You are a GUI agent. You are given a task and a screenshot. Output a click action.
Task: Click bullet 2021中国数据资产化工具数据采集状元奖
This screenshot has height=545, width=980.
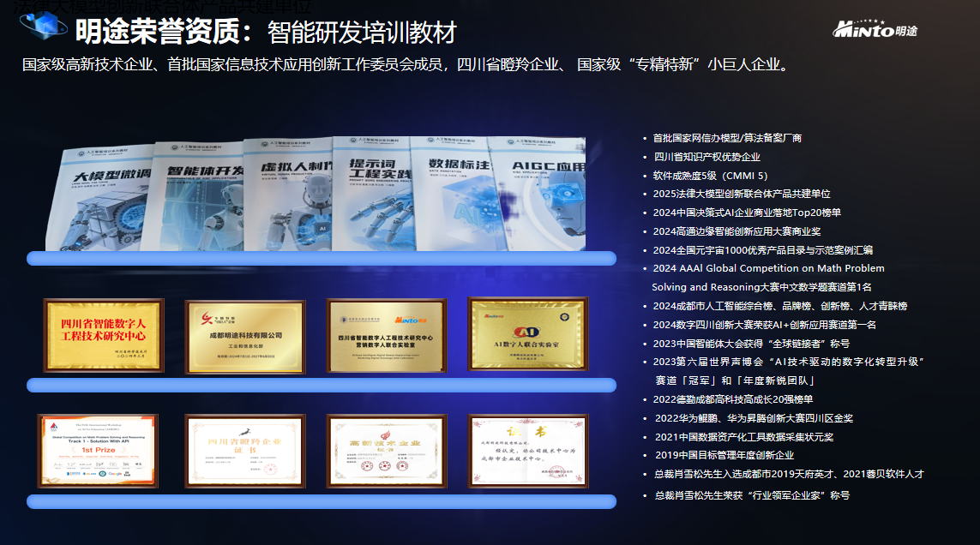click(743, 437)
